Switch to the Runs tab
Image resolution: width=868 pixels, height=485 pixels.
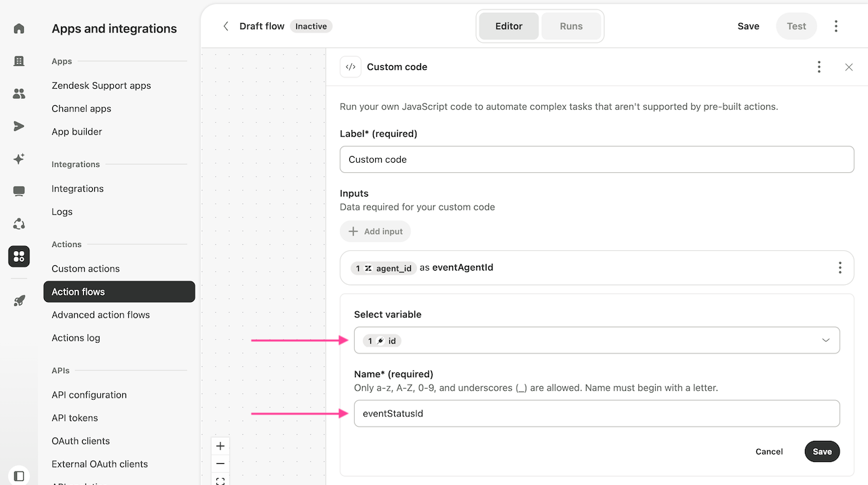pos(571,26)
